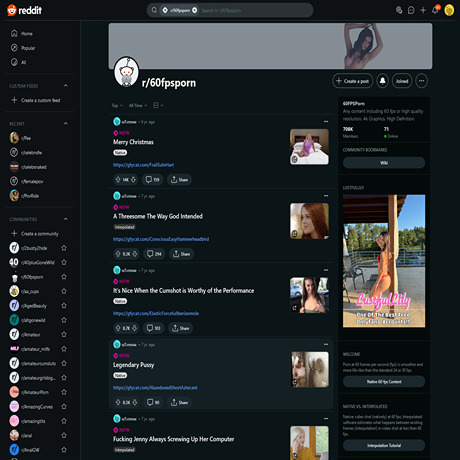Open the Wiki community bookmark
460x460 pixels.
[384, 163]
